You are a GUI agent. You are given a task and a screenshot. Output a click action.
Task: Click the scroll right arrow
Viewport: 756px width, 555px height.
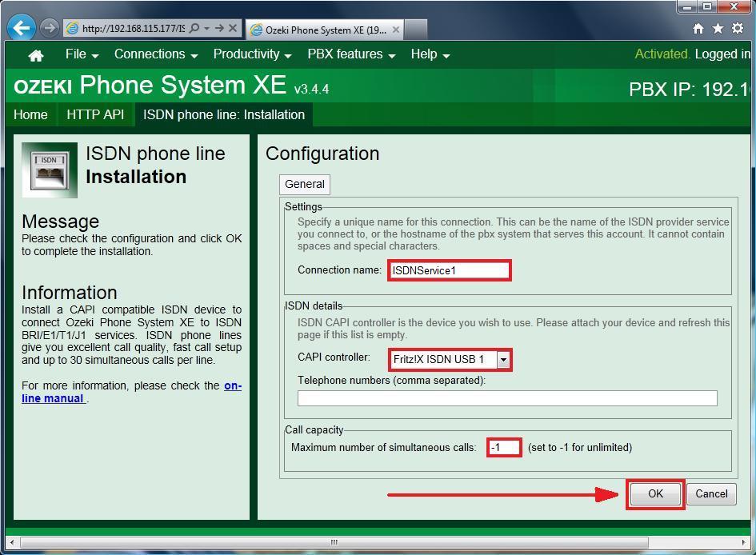tap(743, 542)
